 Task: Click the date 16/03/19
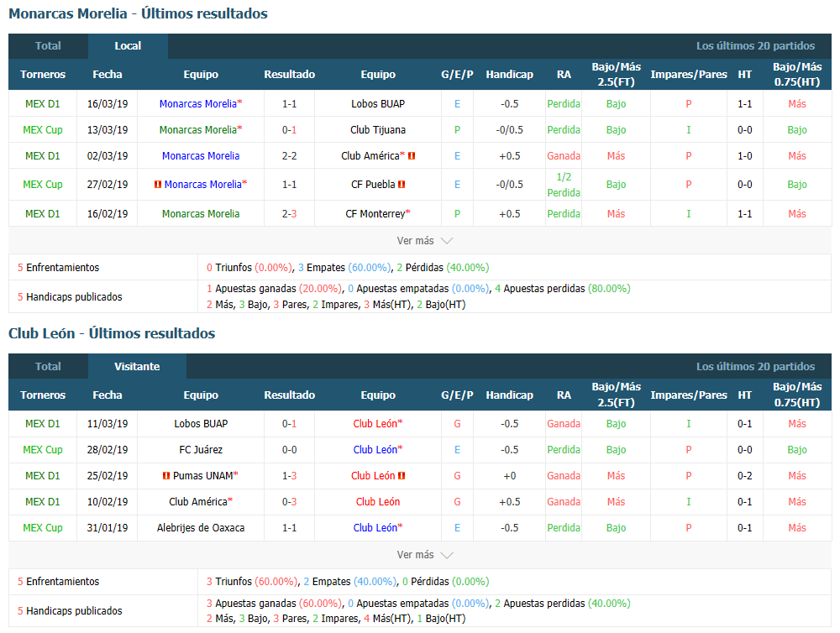tap(108, 104)
